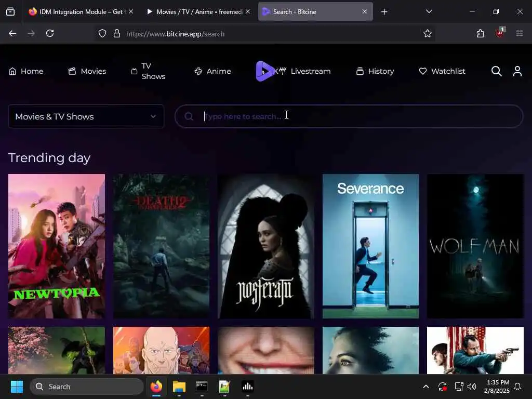Image resolution: width=532 pixels, height=399 pixels.
Task: Open the terminal app on the taskbar
Action: tap(202, 387)
